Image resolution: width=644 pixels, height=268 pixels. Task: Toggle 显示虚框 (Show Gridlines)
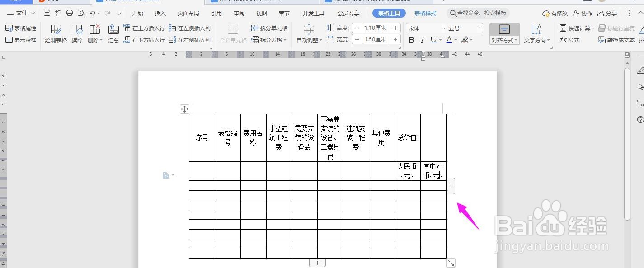(x=21, y=39)
